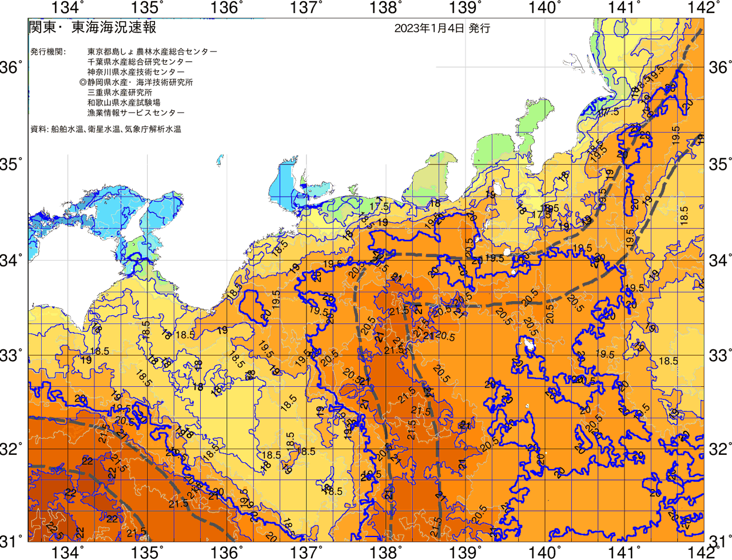The height and width of the screenshot is (560, 732).
Task: Click the 発行機関: label
Action: pyautogui.click(x=48, y=51)
